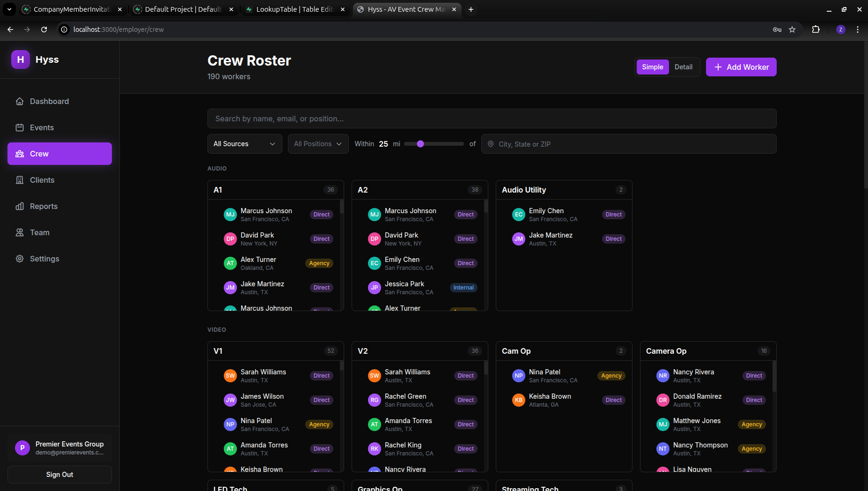Click the 190 workers subtitle
The height and width of the screenshot is (491, 868).
click(229, 76)
